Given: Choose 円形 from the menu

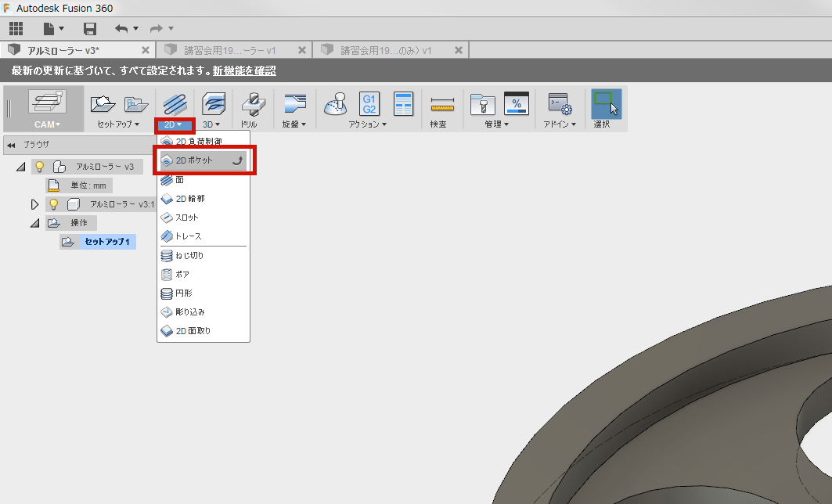Looking at the screenshot, I should tap(203, 293).
